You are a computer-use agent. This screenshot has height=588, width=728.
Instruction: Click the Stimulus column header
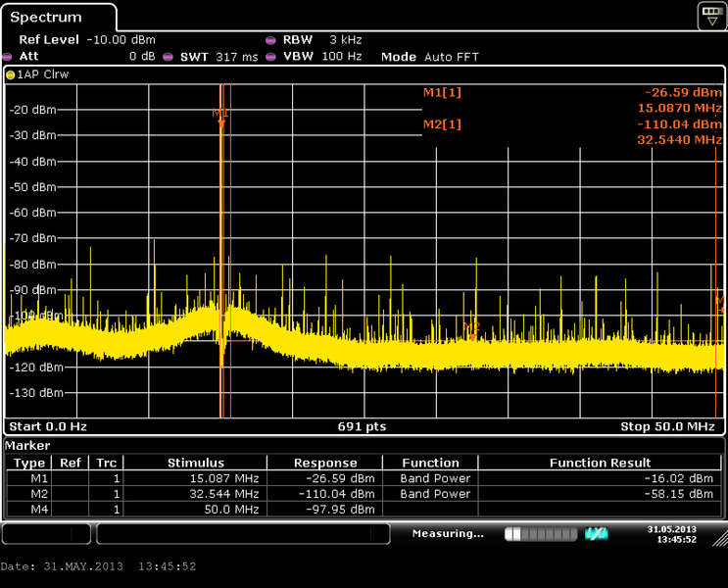pos(195,463)
